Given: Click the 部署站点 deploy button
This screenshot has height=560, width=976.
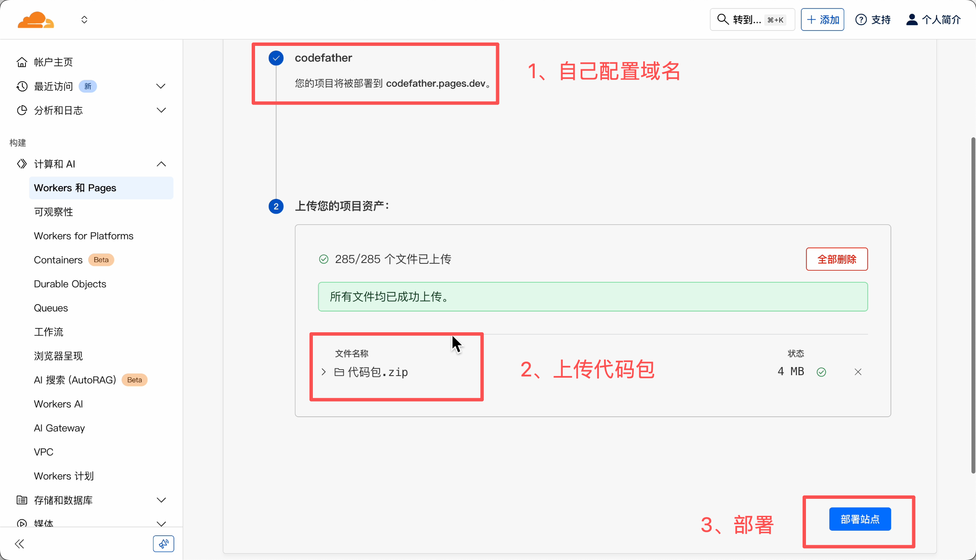Looking at the screenshot, I should [x=860, y=519].
